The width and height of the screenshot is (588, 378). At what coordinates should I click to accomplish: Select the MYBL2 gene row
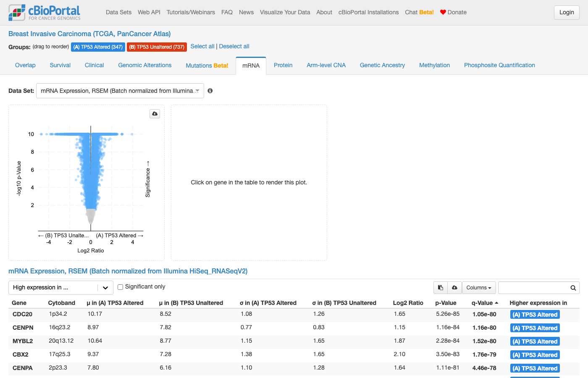294,341
